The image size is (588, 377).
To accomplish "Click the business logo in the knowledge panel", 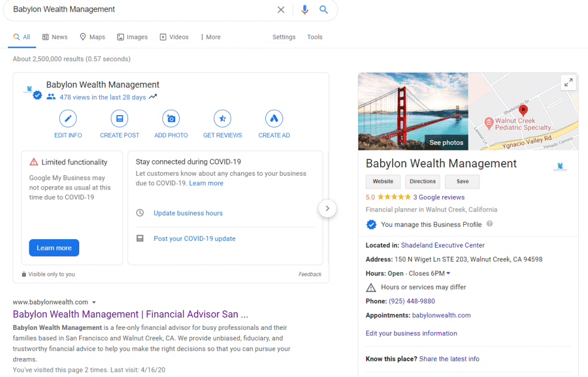I will 560,167.
